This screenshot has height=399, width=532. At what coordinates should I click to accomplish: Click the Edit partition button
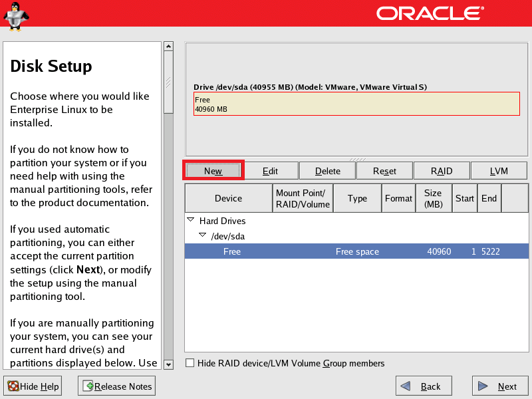click(271, 171)
